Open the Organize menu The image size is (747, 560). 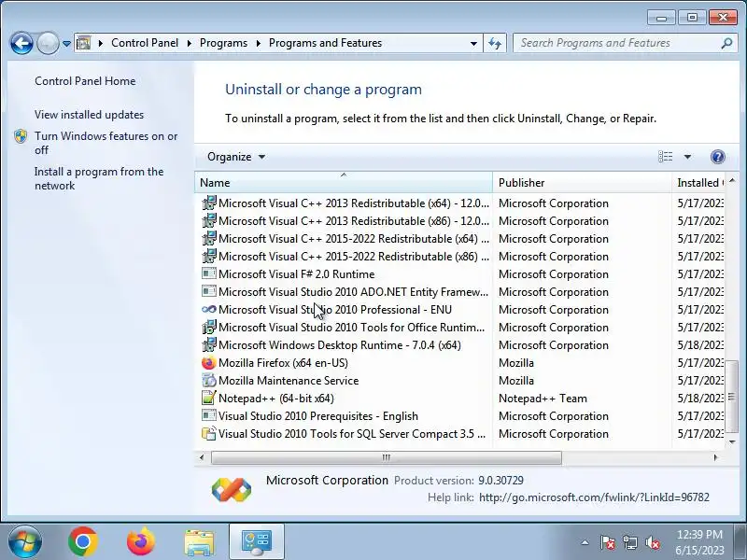[236, 157]
